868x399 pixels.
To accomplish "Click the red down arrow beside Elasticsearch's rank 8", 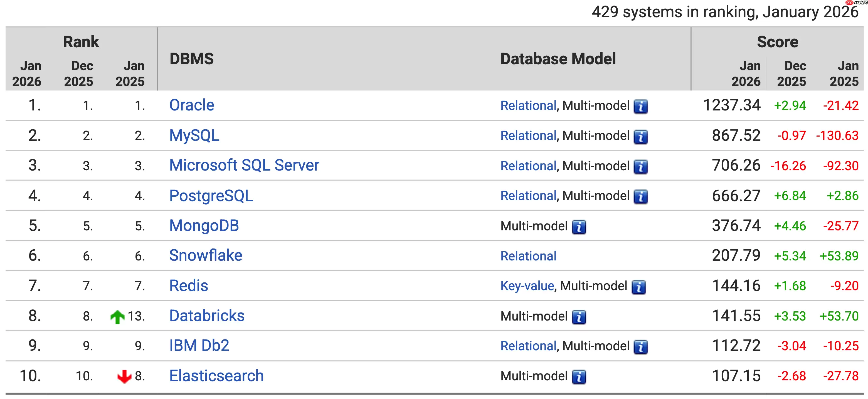I will tap(124, 376).
